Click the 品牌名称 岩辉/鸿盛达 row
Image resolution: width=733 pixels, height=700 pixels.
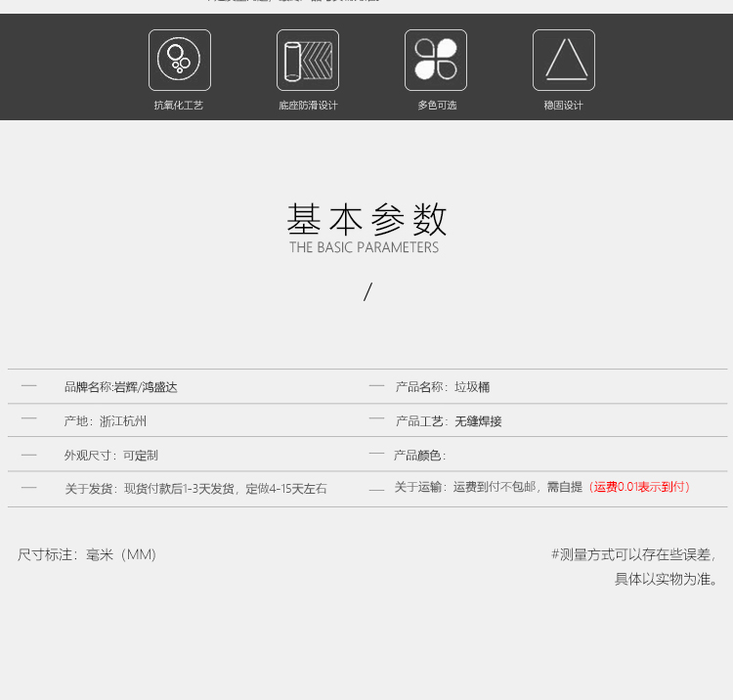click(x=121, y=387)
